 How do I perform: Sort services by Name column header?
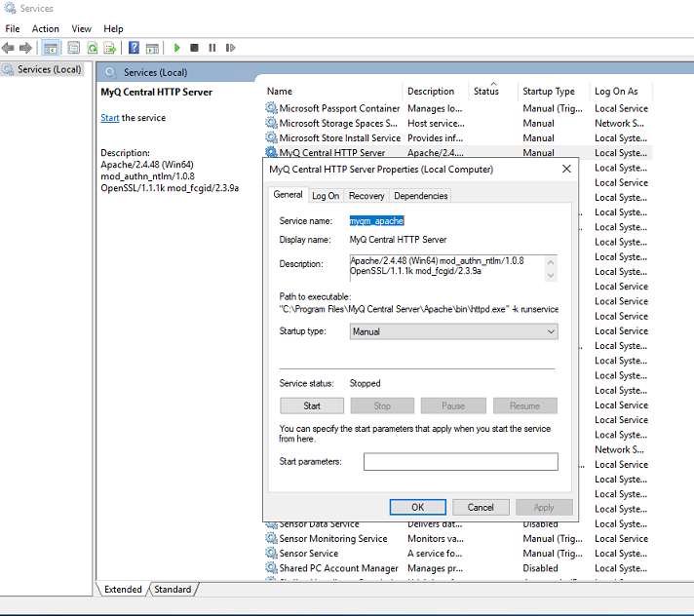tap(280, 92)
